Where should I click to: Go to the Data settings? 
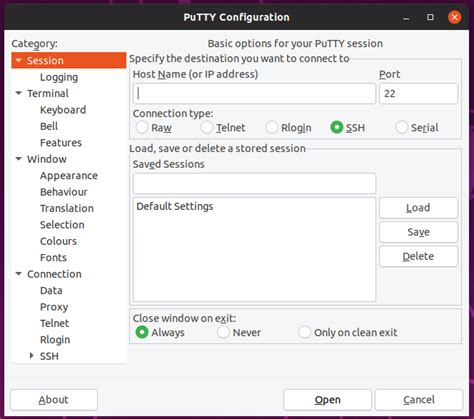(51, 290)
